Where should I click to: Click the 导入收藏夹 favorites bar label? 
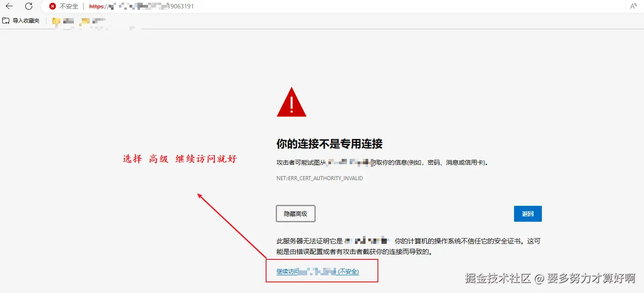click(26, 21)
